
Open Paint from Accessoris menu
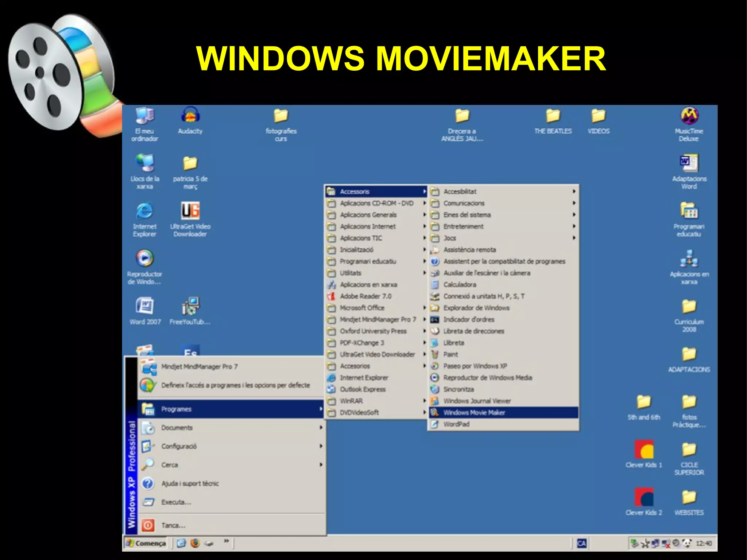[503, 354]
